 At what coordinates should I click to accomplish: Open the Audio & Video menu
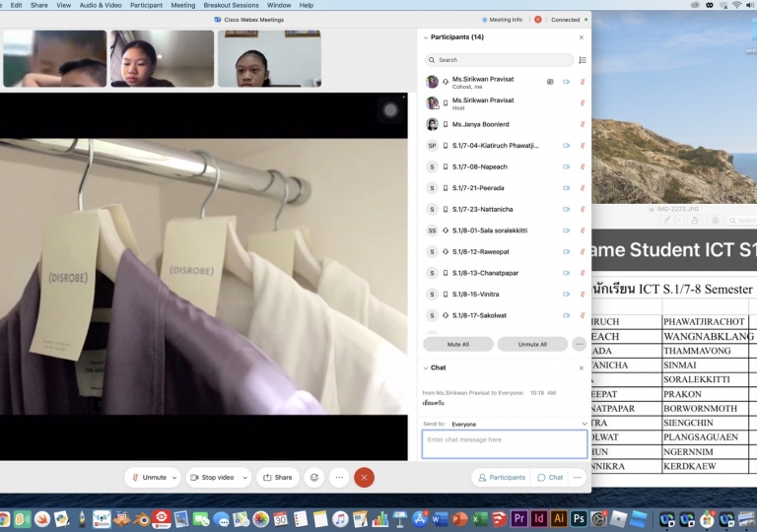point(101,5)
